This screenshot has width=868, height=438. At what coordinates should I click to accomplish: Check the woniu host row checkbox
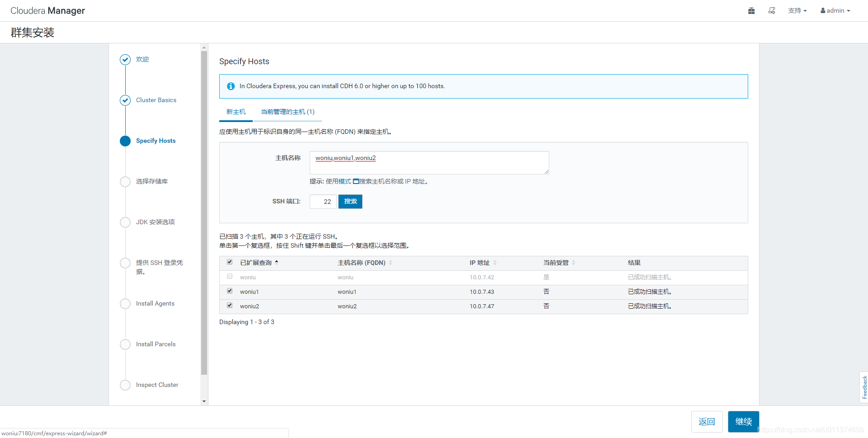[x=230, y=277]
